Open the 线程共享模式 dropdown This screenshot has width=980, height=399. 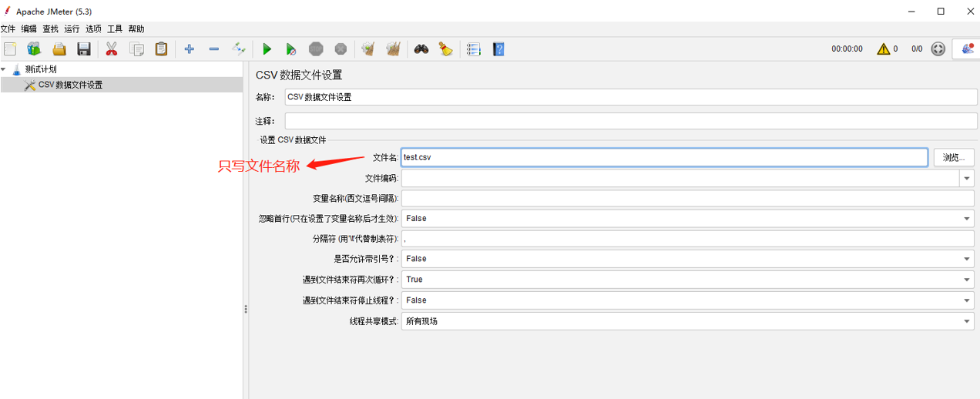pyautogui.click(x=687, y=321)
